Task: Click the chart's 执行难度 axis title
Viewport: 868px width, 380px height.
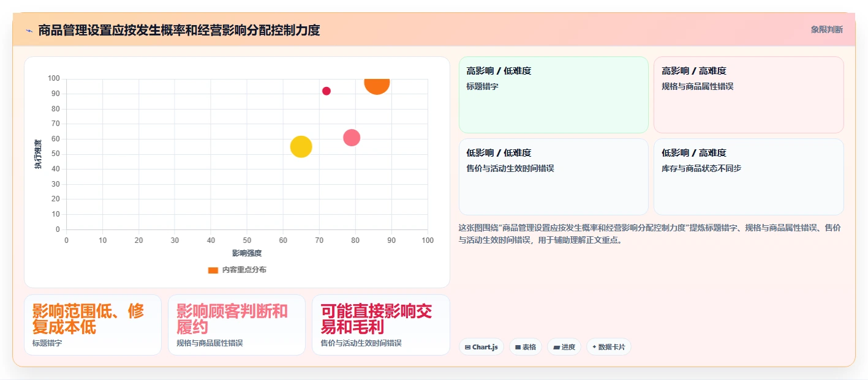Action: [38, 154]
